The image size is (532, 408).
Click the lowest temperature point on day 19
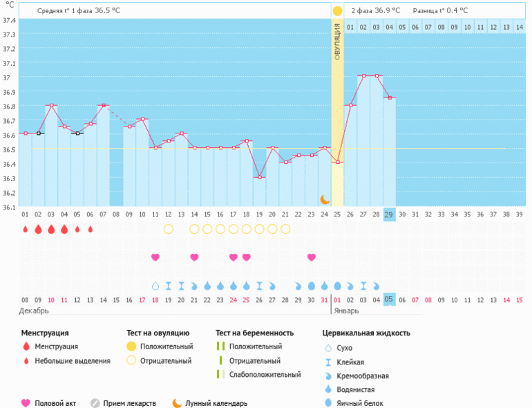[x=259, y=177]
